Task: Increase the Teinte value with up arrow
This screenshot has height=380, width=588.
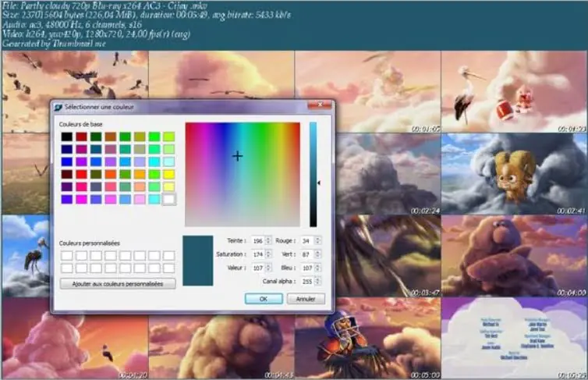Action: (269, 238)
